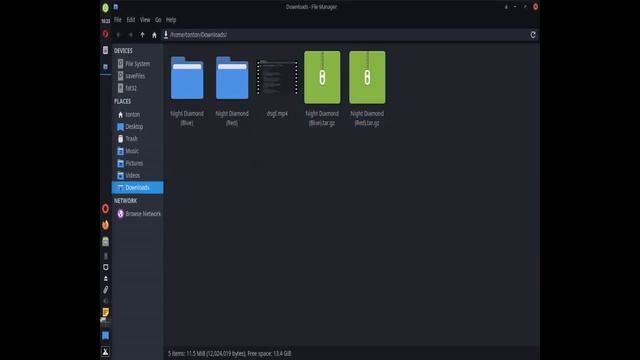Click the Night Diamond (Red) folder name label

pyautogui.click(x=232, y=118)
